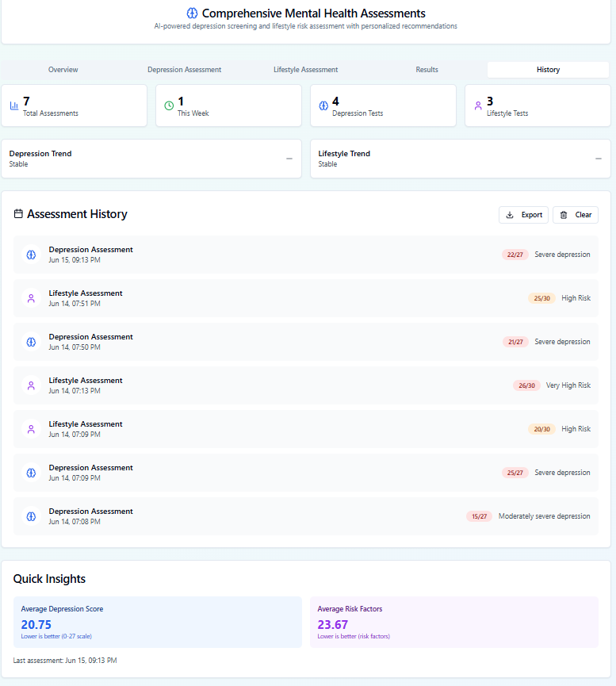Click the trash icon on the Clear button

click(564, 214)
